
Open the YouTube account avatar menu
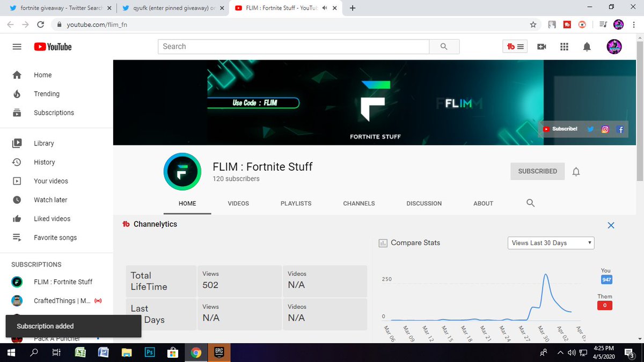(x=614, y=47)
